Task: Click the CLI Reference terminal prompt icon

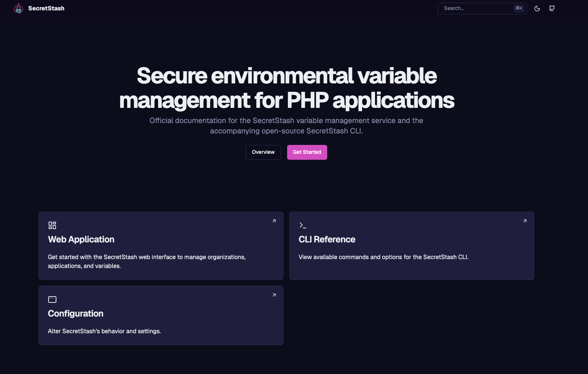Action: tap(303, 225)
